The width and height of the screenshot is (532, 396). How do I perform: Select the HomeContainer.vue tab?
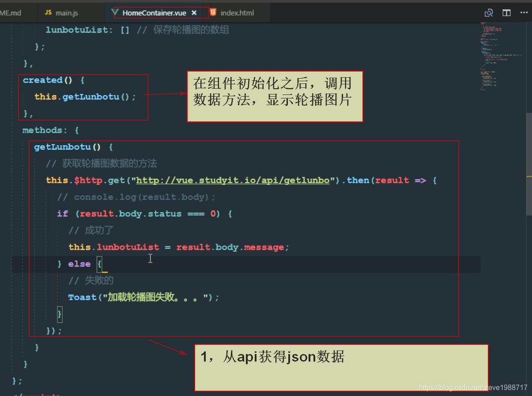154,13
